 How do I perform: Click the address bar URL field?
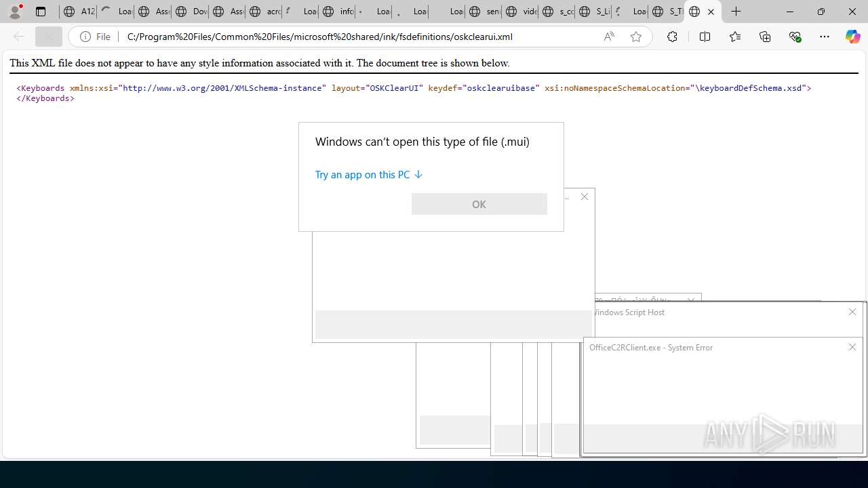359,37
